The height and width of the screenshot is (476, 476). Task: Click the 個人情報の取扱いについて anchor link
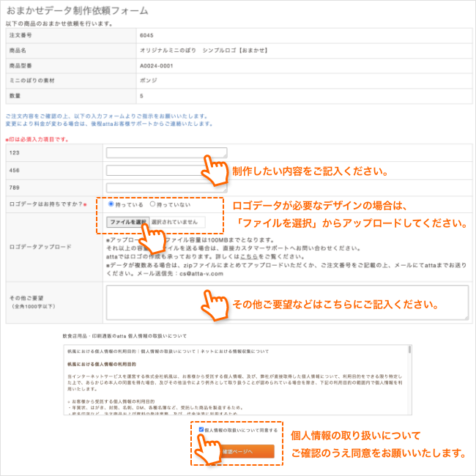click(168, 352)
